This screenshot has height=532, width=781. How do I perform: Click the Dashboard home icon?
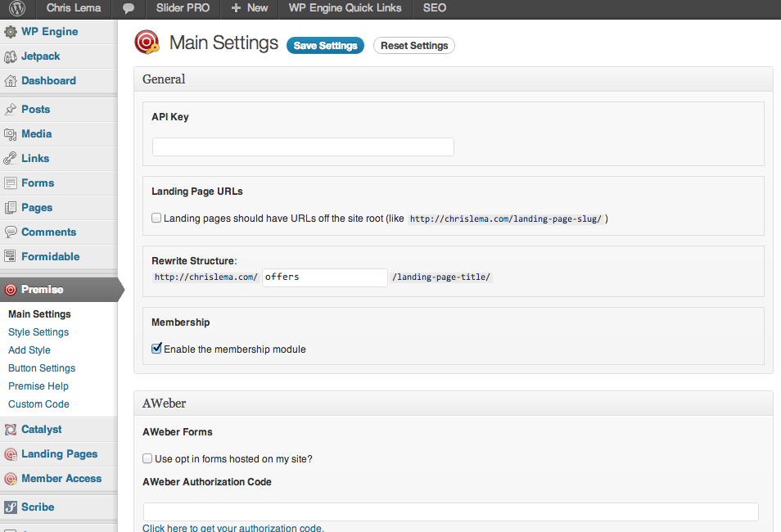(x=11, y=81)
